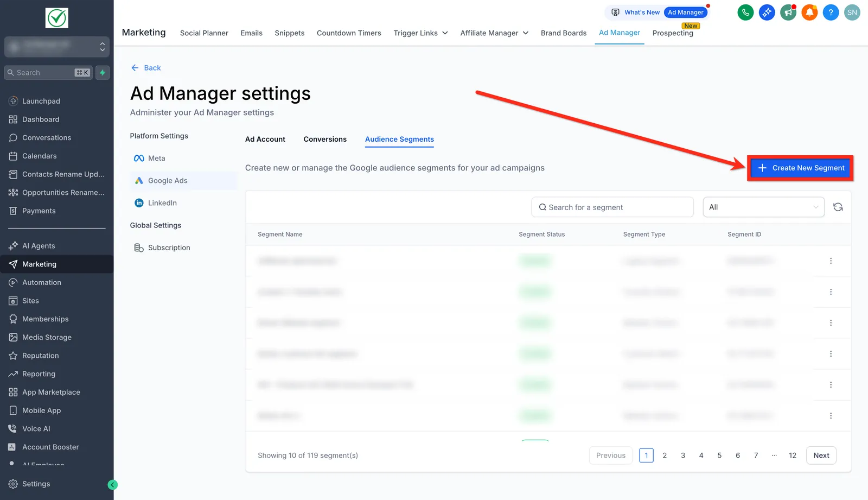The image size is (868, 500).
Task: Open the third segment row's three-dot menu
Action: [x=831, y=323]
